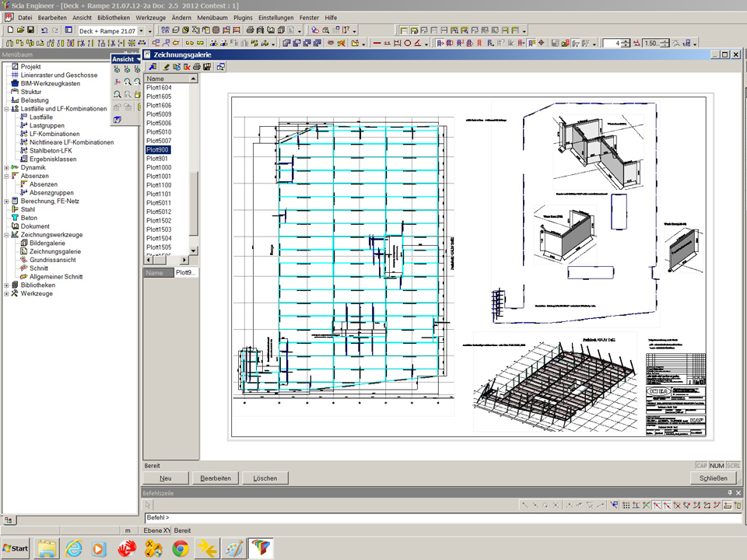Click the Save project icon in toolbar

(30, 30)
